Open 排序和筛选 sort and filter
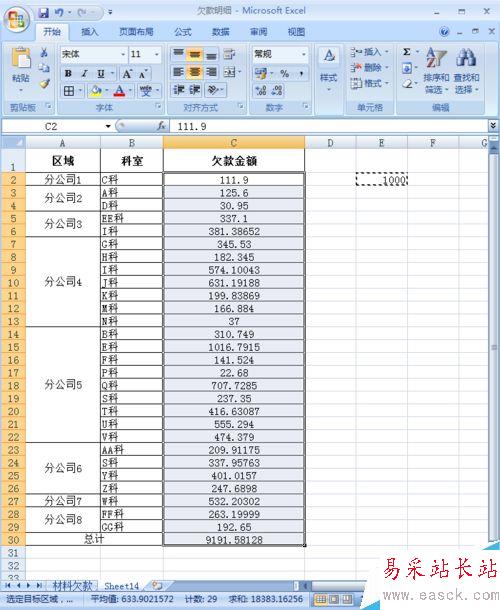 pos(436,71)
